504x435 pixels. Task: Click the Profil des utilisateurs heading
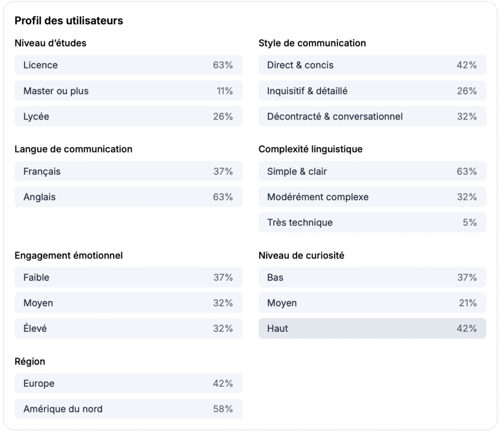(69, 21)
